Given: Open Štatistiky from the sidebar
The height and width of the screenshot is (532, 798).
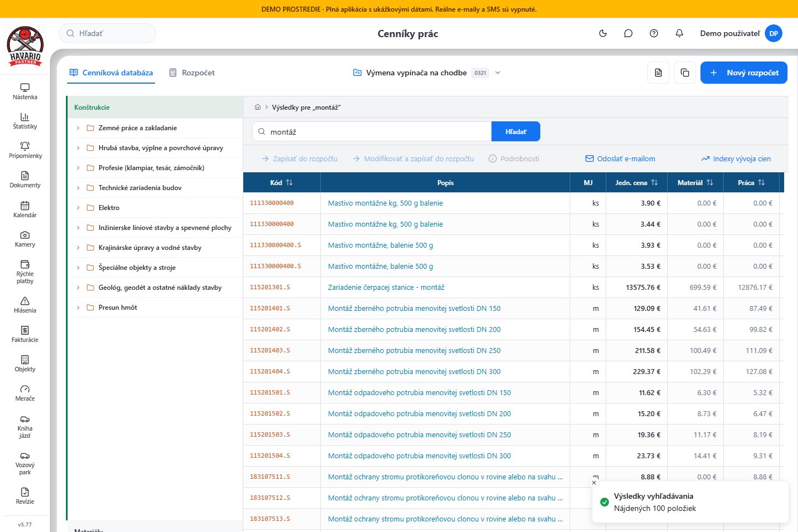Looking at the screenshot, I should point(25,121).
